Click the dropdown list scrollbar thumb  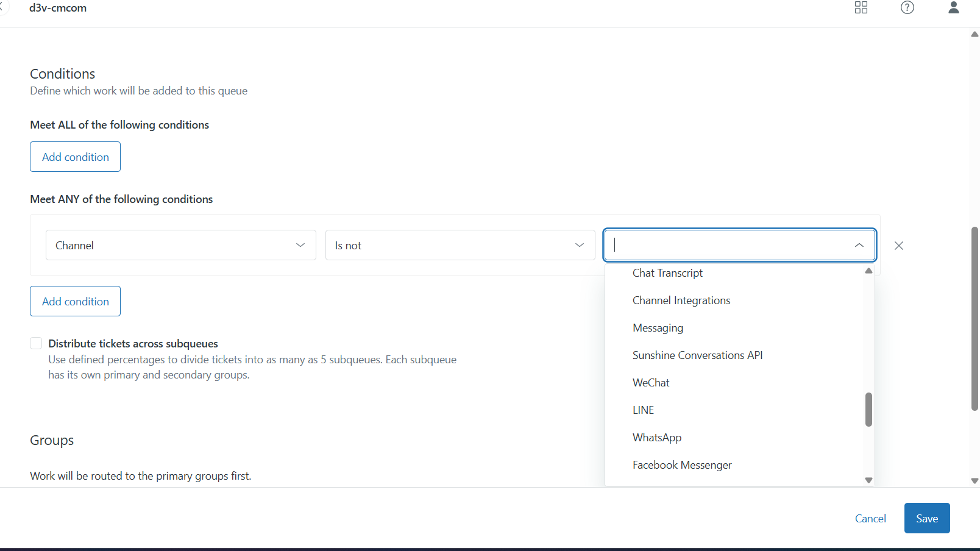tap(868, 409)
